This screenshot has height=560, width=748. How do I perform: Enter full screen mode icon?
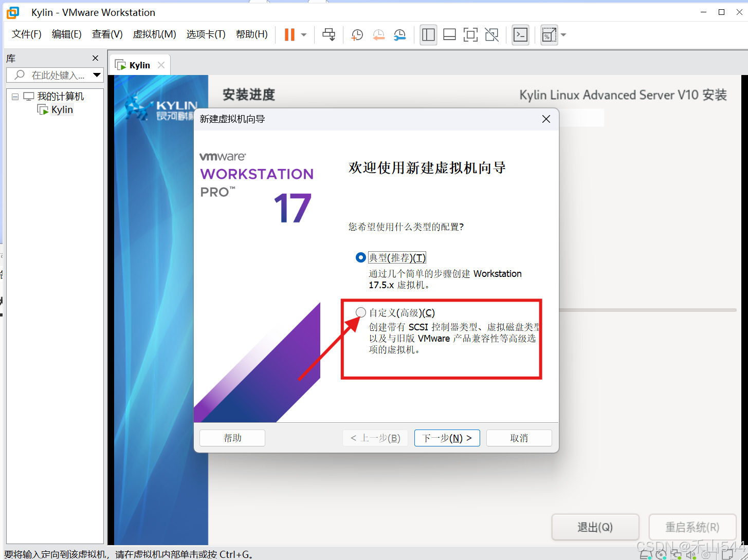(470, 34)
